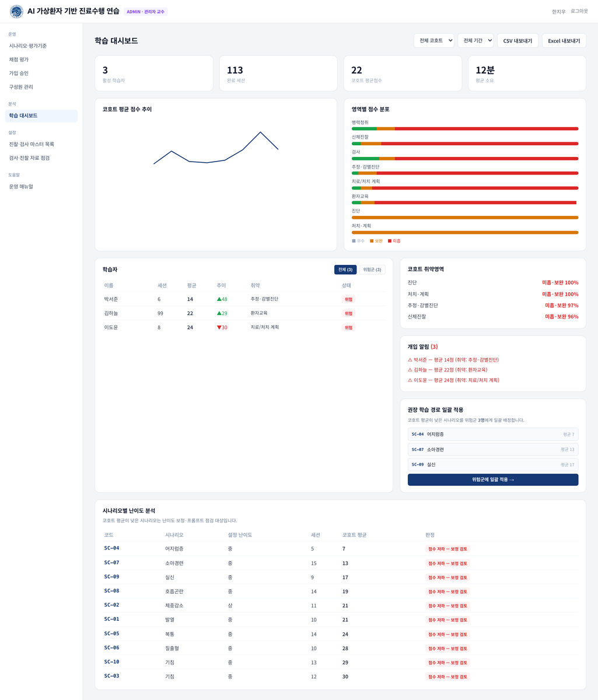
Task: Select the 전체 (3) learner filter
Action: 345,269
